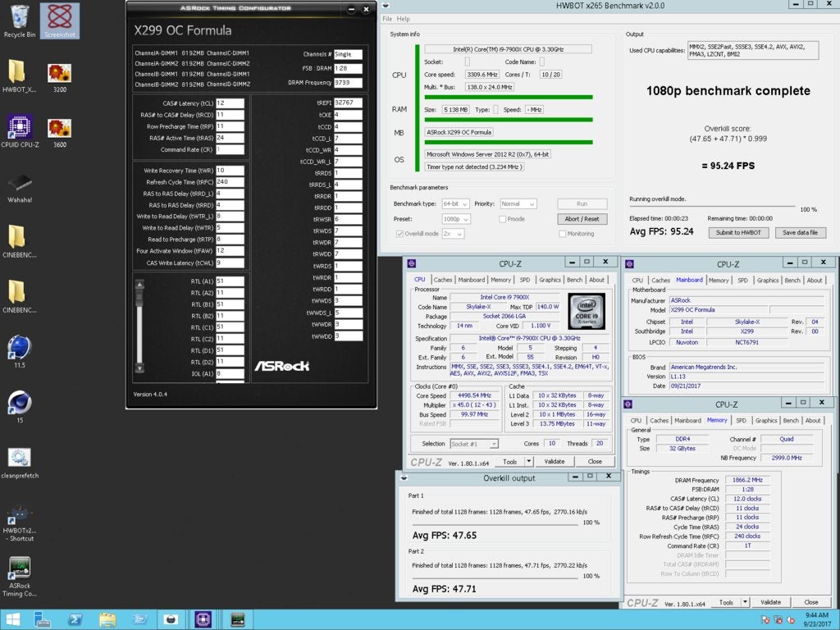
Task: Open Server Manager from the taskbar
Action: 44,619
